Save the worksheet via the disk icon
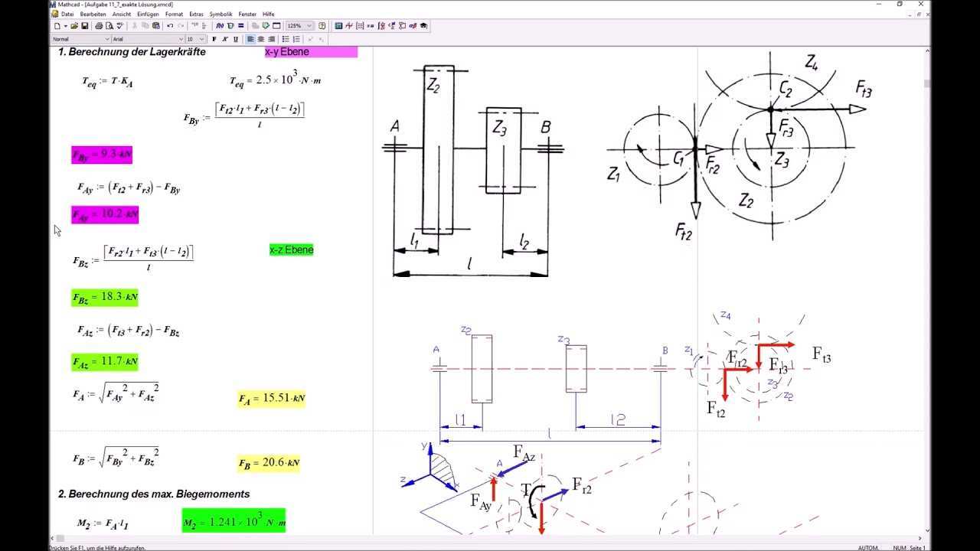The width and height of the screenshot is (980, 551). (84, 25)
